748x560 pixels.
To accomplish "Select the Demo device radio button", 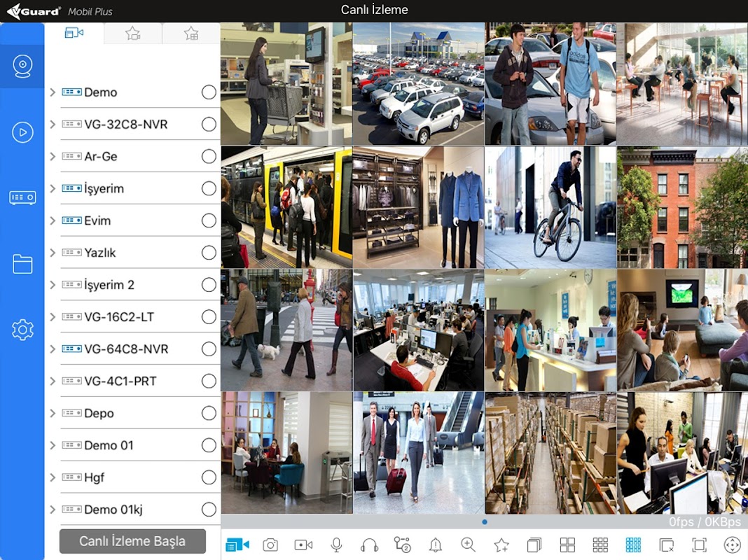I will click(x=209, y=92).
